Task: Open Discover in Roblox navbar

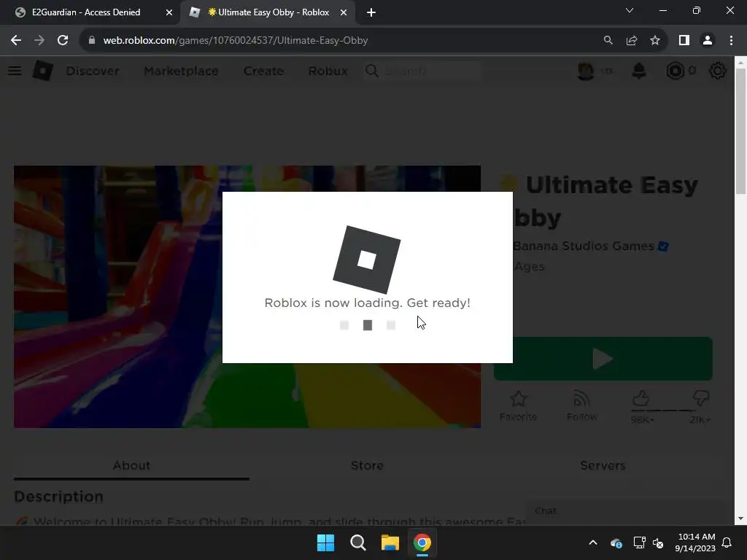Action: [x=93, y=71]
